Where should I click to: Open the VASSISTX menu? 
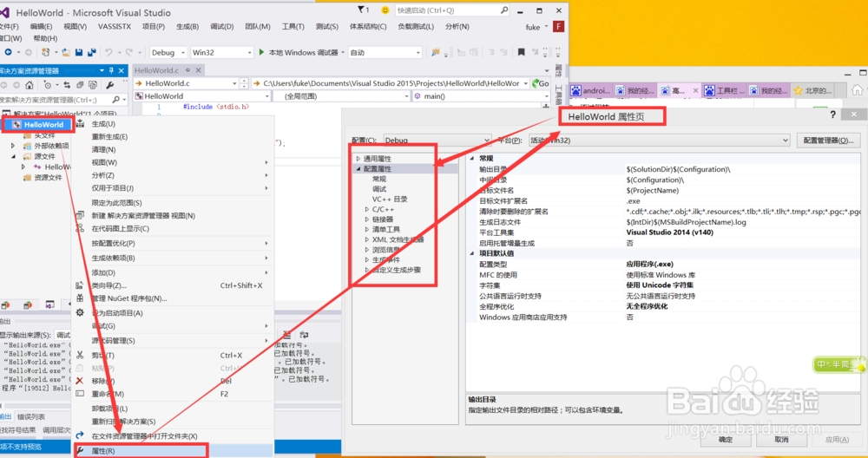point(115,27)
